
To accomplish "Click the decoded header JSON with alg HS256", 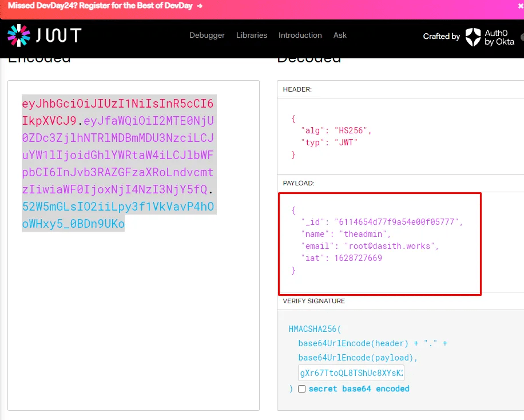I will 332,130.
